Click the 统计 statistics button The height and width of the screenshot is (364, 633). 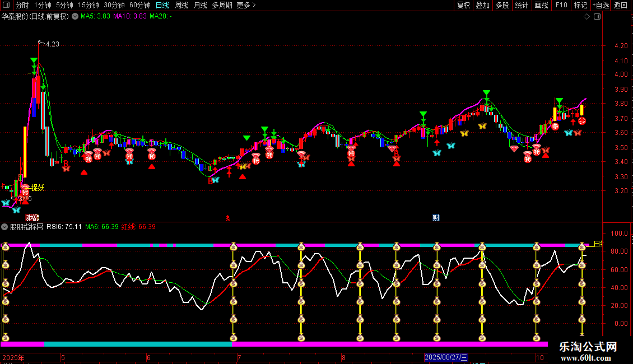pos(522,5)
